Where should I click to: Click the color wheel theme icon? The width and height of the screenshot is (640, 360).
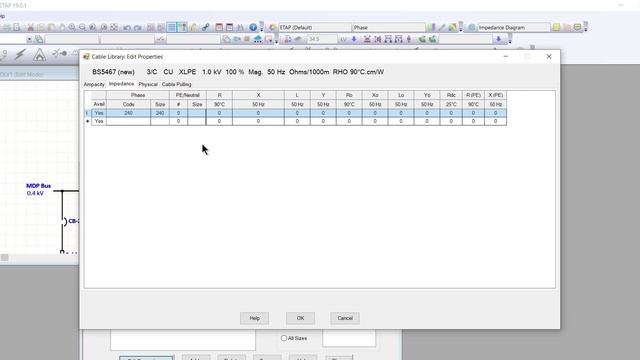[273, 27]
